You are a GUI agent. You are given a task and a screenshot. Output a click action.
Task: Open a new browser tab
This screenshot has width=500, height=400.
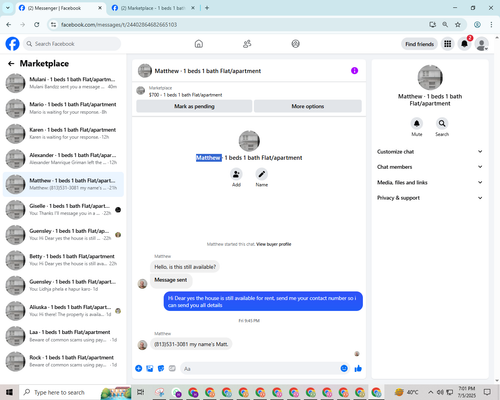(x=207, y=8)
